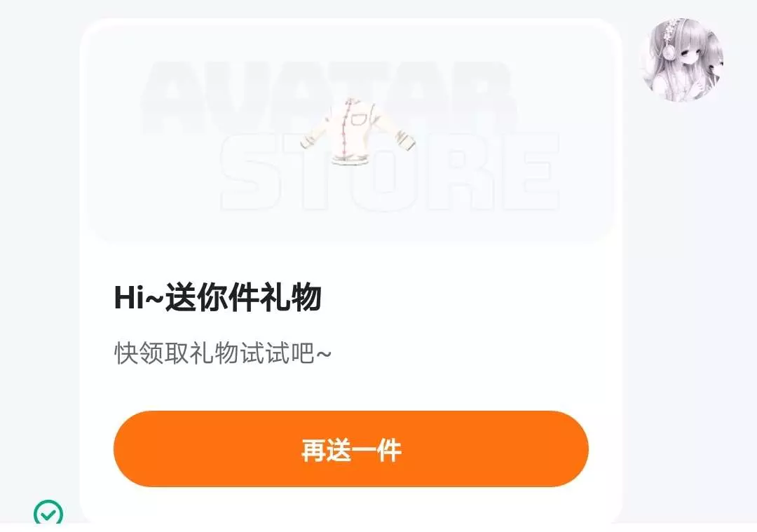Click the gifted shirt clothing item image

pyautogui.click(x=357, y=130)
